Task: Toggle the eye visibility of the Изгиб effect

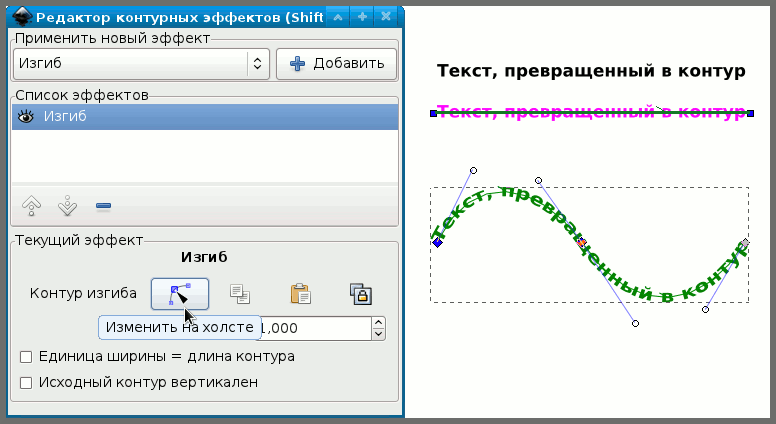Action: pyautogui.click(x=26, y=117)
